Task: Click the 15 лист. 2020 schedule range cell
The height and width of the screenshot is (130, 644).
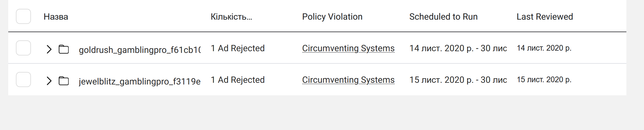Action: [458, 80]
